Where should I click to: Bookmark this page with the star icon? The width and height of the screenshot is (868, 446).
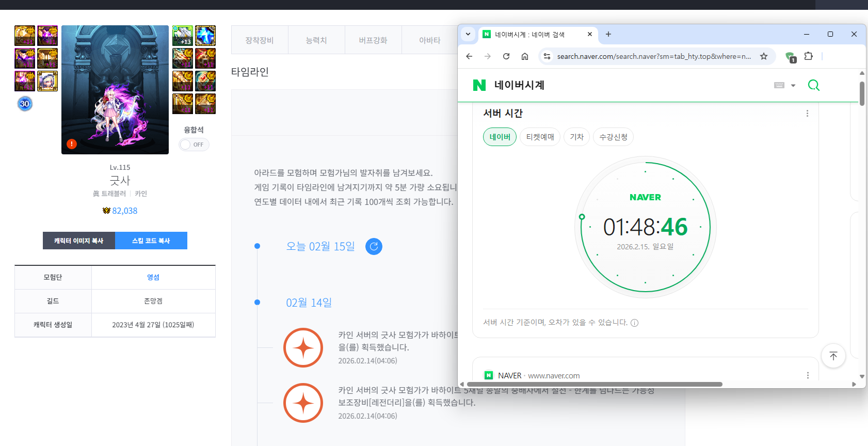(764, 56)
